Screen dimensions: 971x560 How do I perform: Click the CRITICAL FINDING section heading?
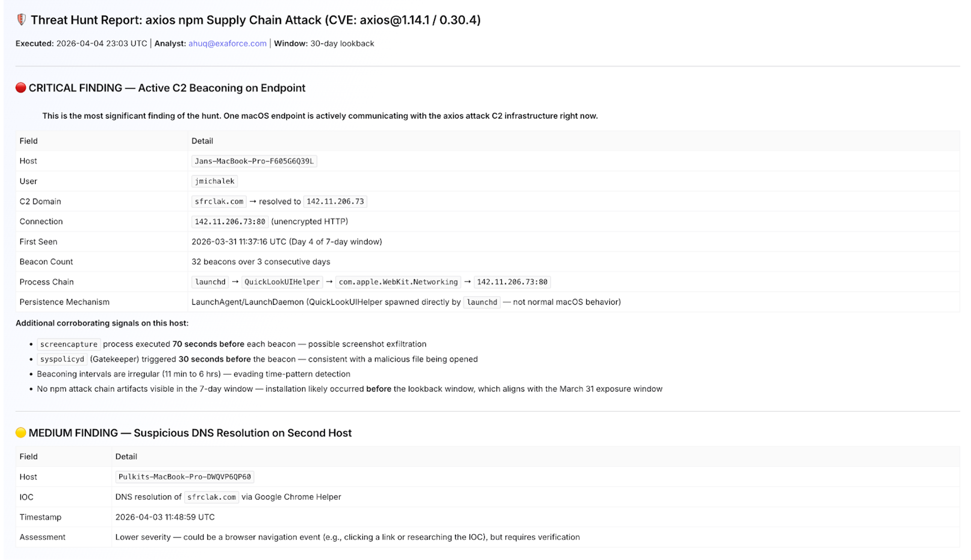pyautogui.click(x=167, y=88)
